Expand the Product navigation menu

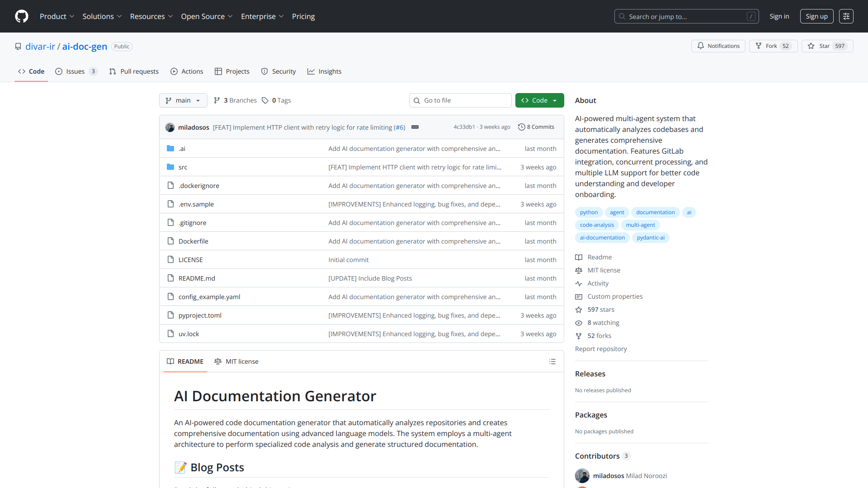click(x=57, y=16)
